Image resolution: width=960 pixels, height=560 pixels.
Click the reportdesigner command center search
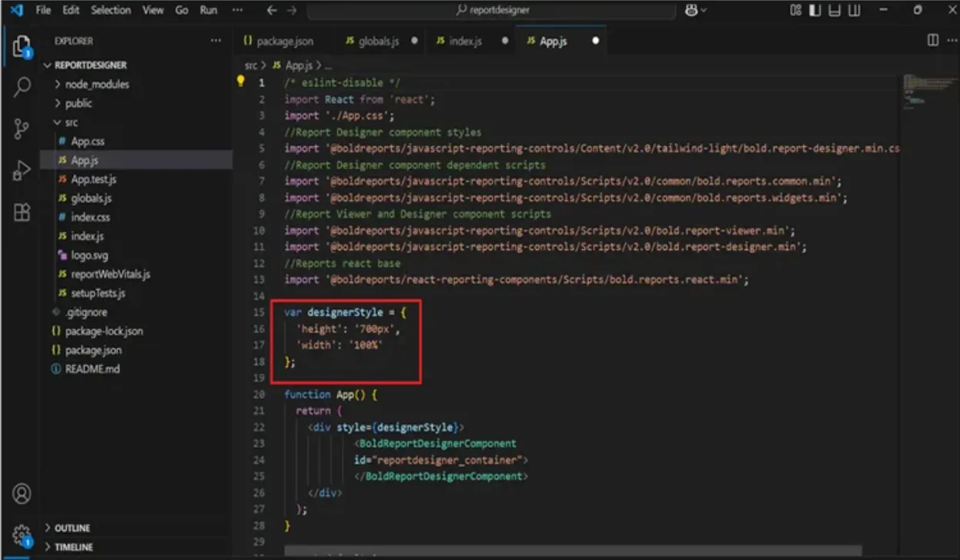tap(493, 11)
